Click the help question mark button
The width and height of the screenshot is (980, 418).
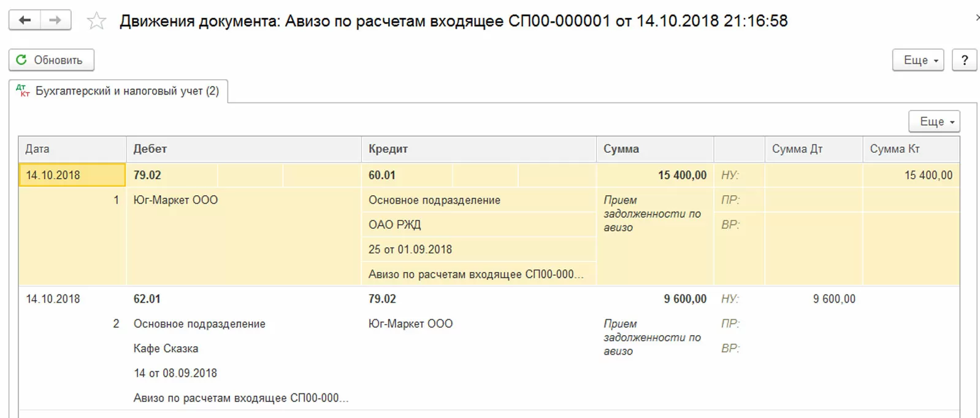964,60
